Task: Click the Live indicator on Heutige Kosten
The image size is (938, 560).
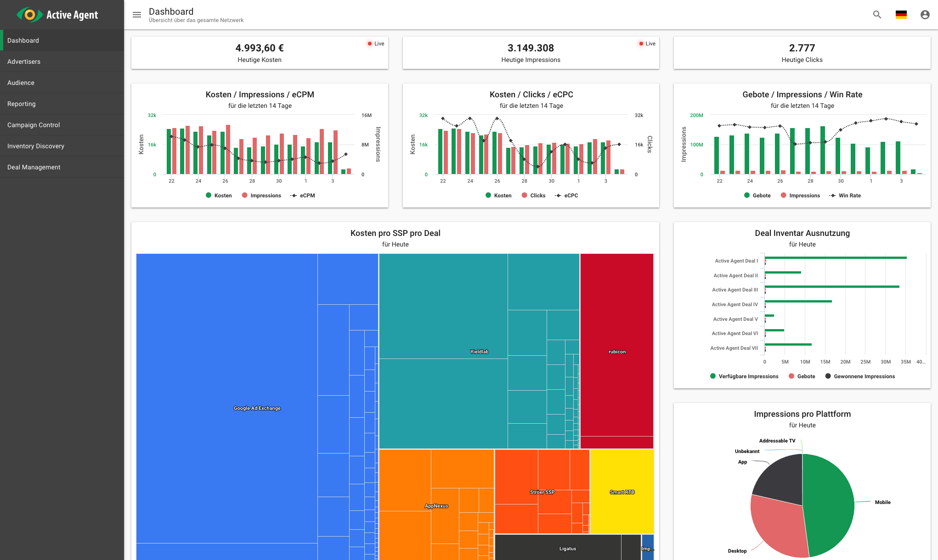Action: 376,44
